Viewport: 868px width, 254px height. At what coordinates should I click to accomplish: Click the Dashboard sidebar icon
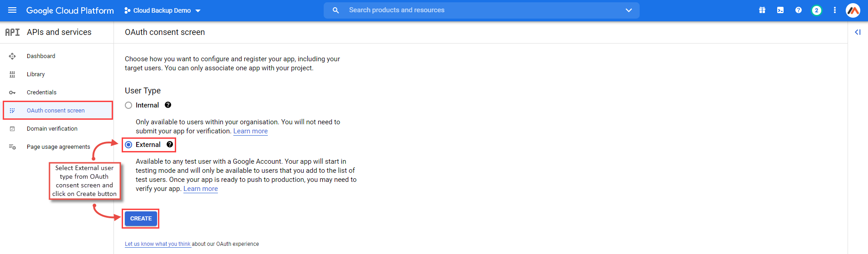coord(12,56)
